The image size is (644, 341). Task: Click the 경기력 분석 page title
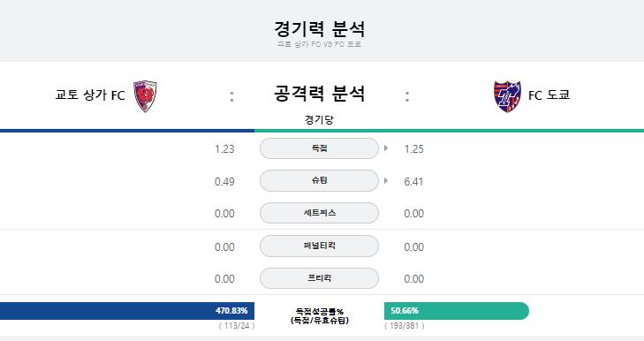click(x=319, y=29)
